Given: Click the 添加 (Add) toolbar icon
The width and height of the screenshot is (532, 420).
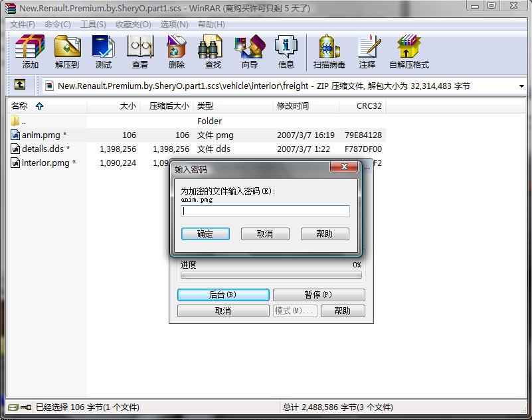Looking at the screenshot, I should [30, 46].
